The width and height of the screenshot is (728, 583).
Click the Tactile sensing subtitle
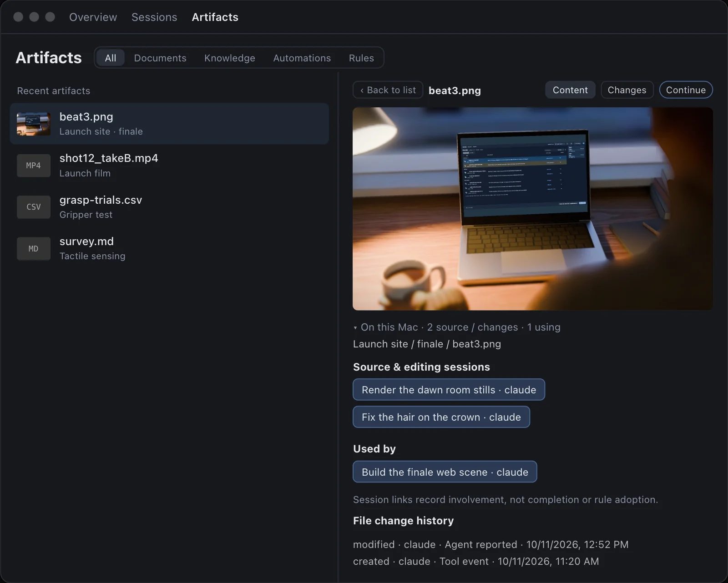point(92,256)
